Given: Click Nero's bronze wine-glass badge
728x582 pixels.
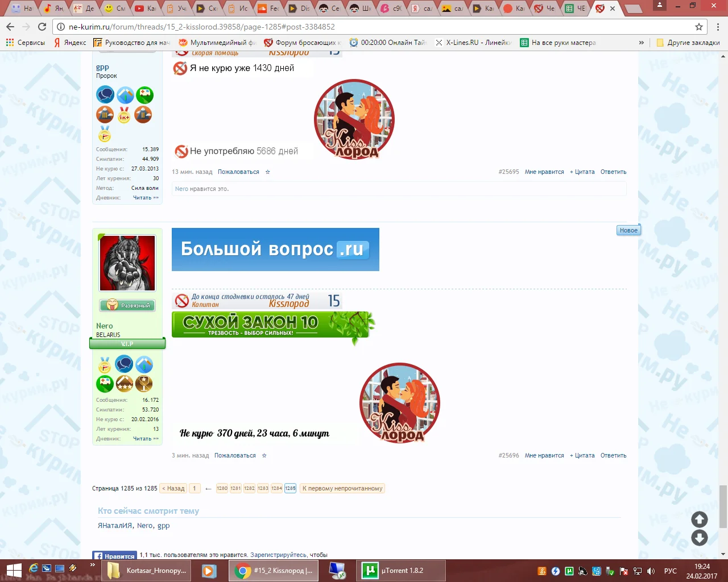Looking at the screenshot, I should (144, 384).
